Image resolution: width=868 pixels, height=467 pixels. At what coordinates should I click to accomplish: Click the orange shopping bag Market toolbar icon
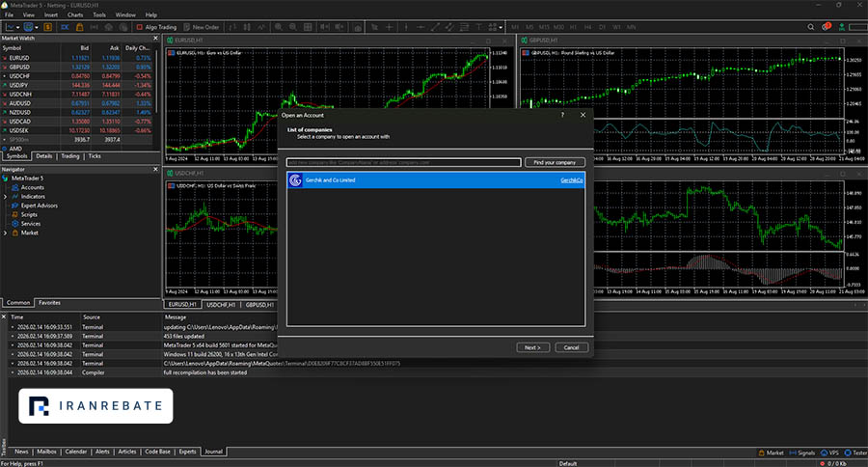click(80, 27)
